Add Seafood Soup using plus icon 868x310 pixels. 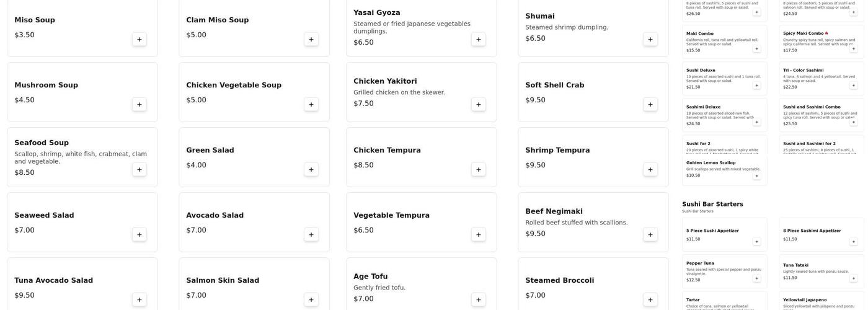[139, 170]
